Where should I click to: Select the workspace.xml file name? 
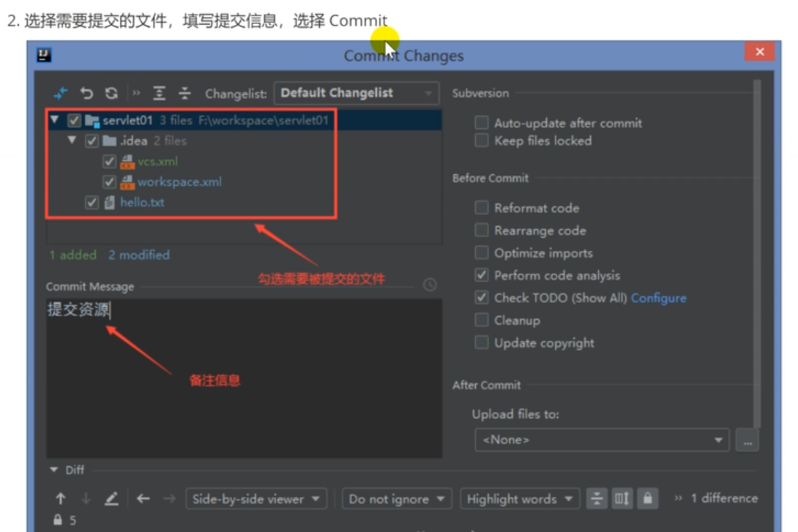(x=179, y=182)
